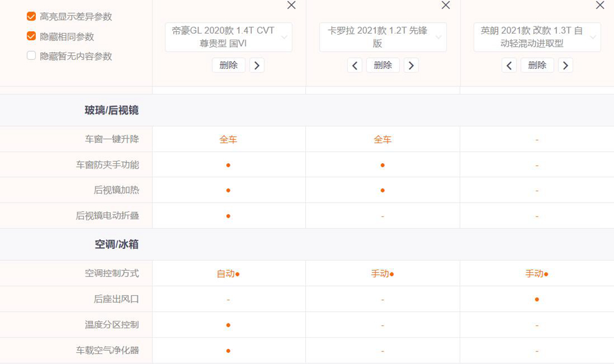Image resolution: width=614 pixels, height=364 pixels.
Task: Move 英朗 column right with arrow
Action: point(565,65)
